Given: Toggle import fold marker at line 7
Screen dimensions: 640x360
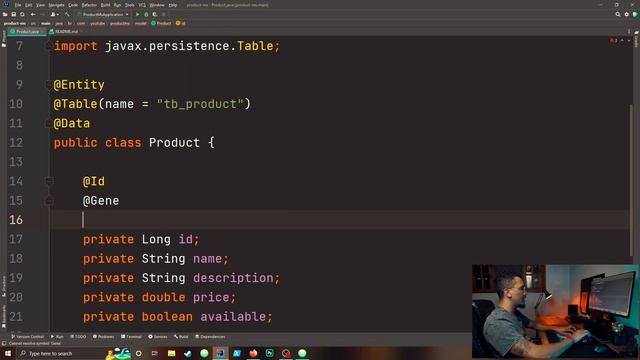Looking at the screenshot, I should point(49,46).
